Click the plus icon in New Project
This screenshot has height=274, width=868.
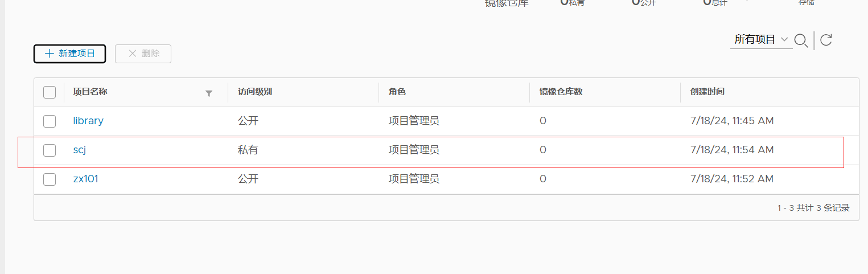click(50, 54)
